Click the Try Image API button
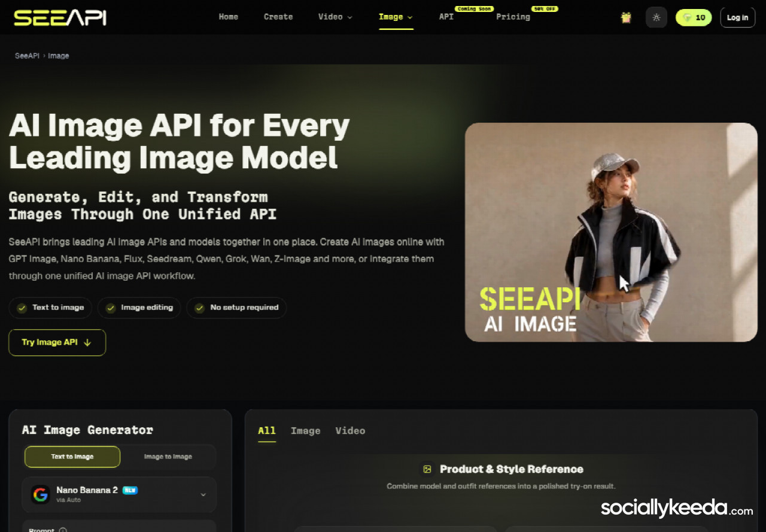The image size is (766, 532). coord(57,342)
